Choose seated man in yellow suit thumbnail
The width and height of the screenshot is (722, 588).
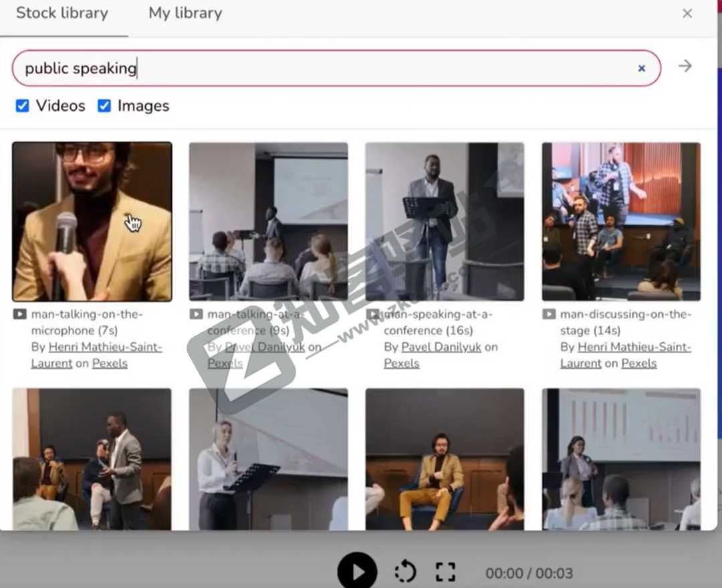coord(445,459)
